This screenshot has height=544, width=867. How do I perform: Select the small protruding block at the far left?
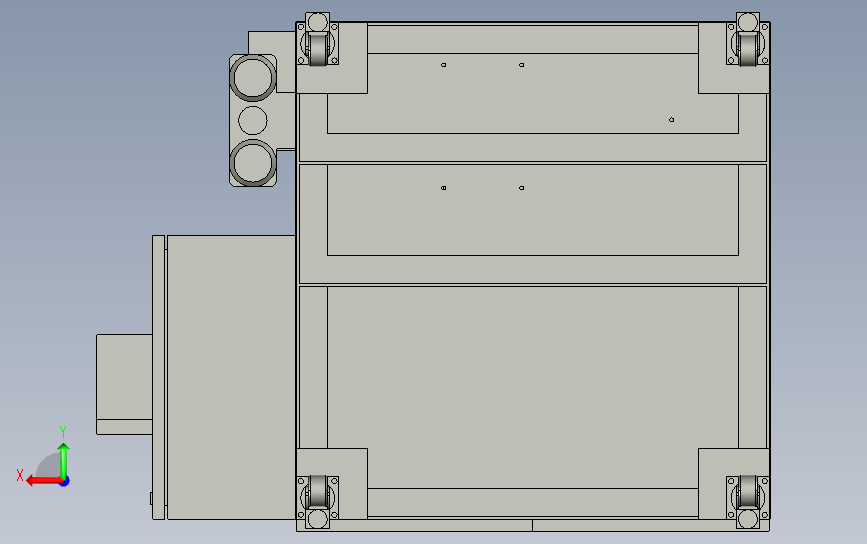(x=124, y=384)
